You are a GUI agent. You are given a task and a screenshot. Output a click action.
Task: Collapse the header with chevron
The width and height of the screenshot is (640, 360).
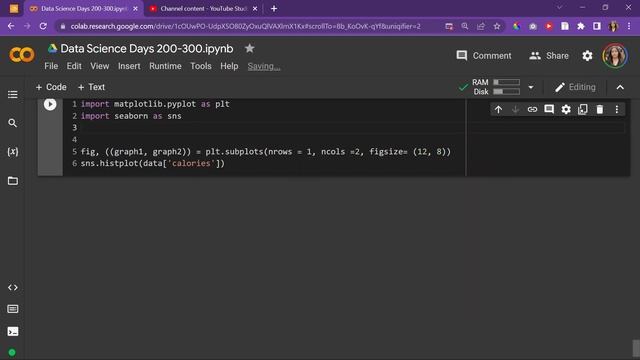pyautogui.click(x=620, y=87)
